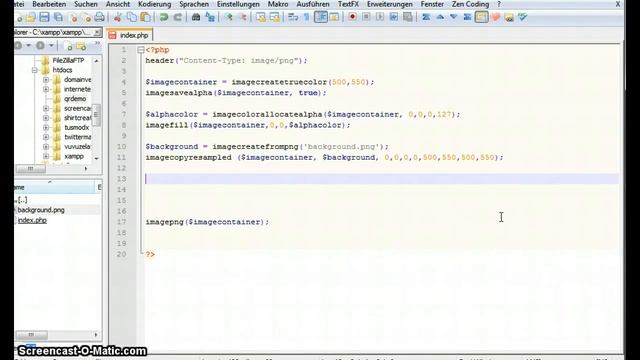Screen dimensions: 640x360
Task: Click the Open file folder icon
Action: click(31, 17)
